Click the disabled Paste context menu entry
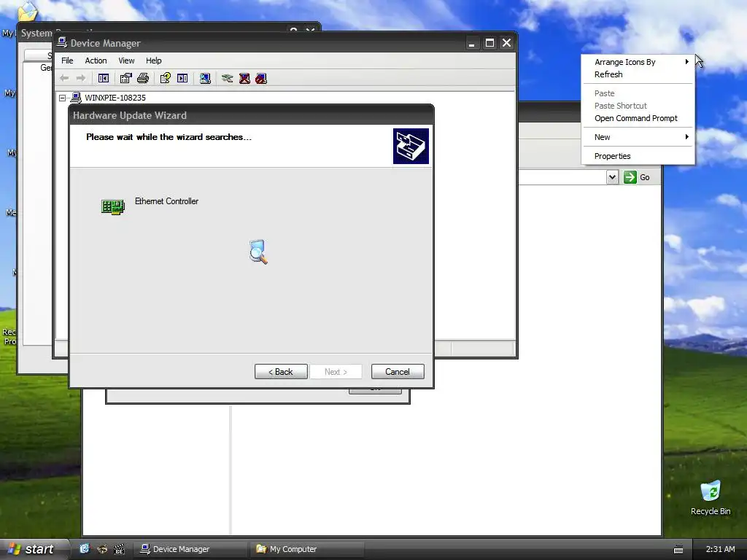This screenshot has width=747, height=560. click(638, 93)
